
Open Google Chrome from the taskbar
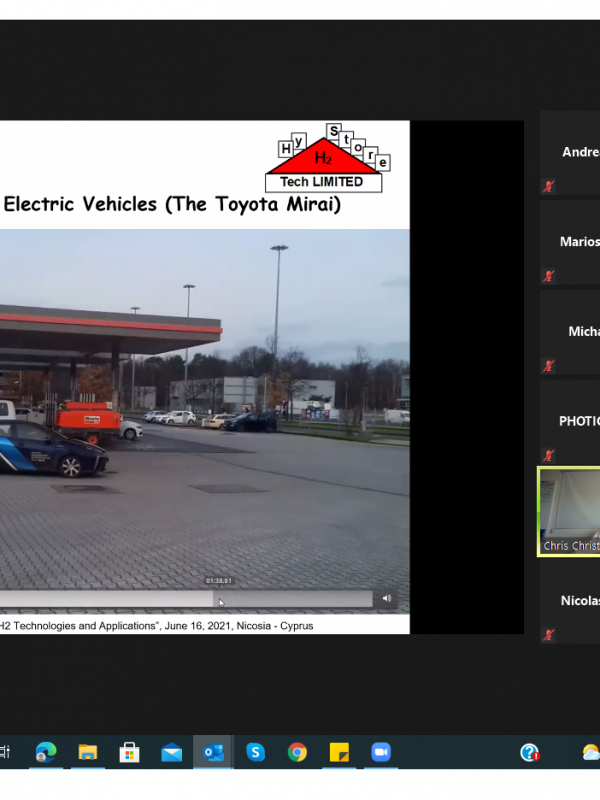coord(297,753)
